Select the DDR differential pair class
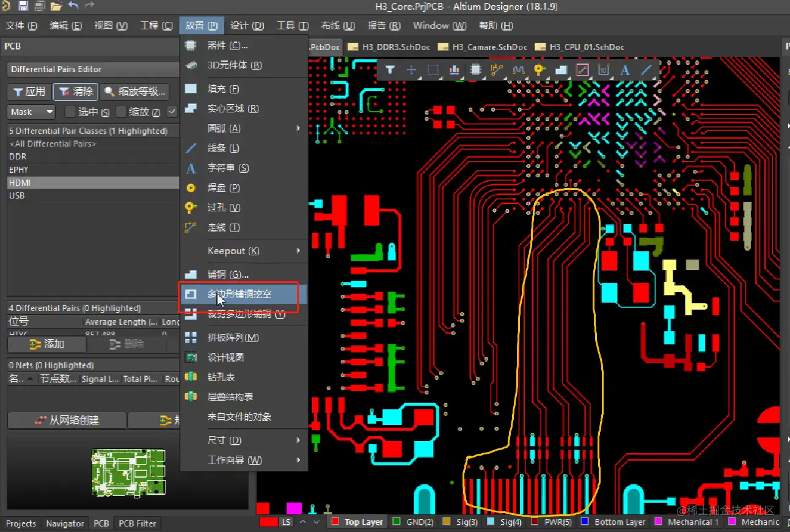Viewport: 790px width, 532px height. (93, 157)
